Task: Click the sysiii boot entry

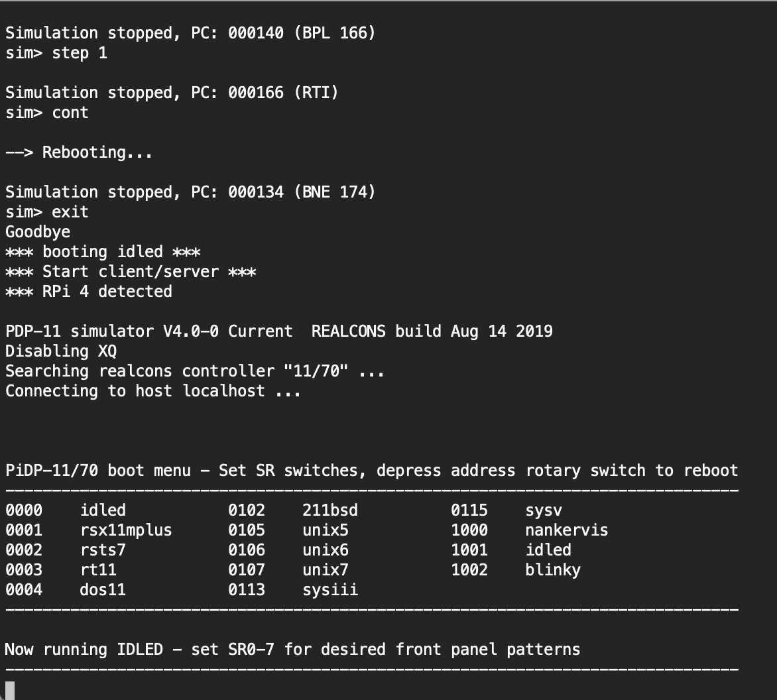Action: coord(329,590)
